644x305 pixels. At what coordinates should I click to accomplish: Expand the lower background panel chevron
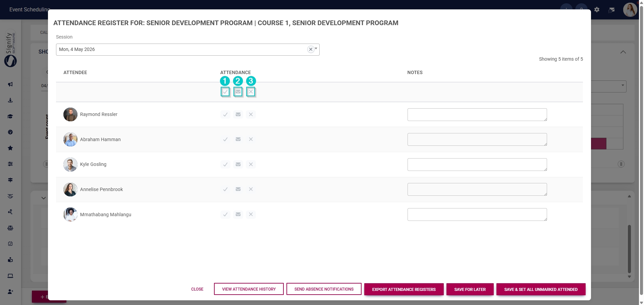tap(44, 198)
